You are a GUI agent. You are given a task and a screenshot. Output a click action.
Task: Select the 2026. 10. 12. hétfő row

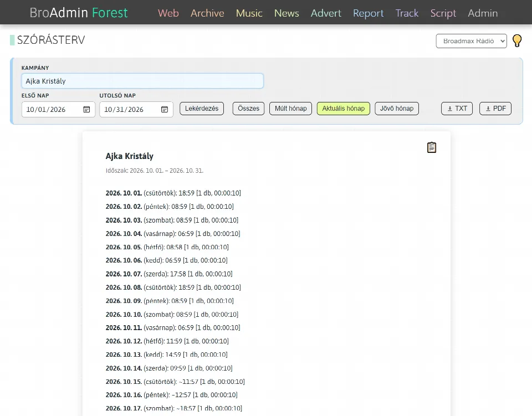(x=167, y=341)
